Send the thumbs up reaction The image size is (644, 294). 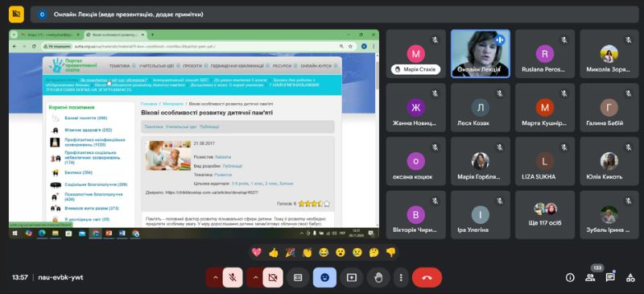273,252
